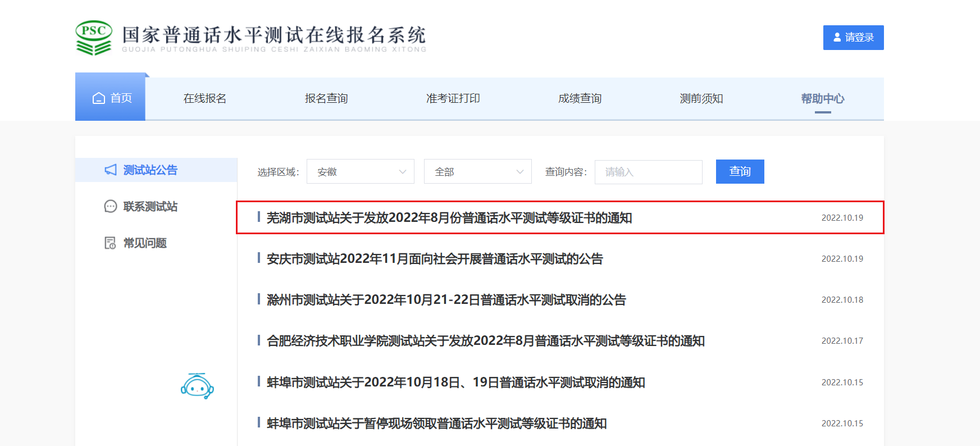Click the megaphone icon beside 测试站公告
Image resolution: width=980 pixels, height=446 pixels.
click(111, 170)
